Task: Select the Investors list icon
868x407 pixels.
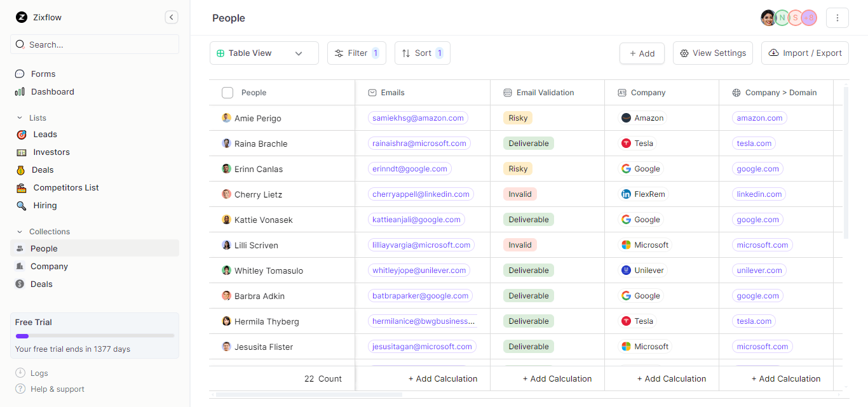Action: [22, 152]
